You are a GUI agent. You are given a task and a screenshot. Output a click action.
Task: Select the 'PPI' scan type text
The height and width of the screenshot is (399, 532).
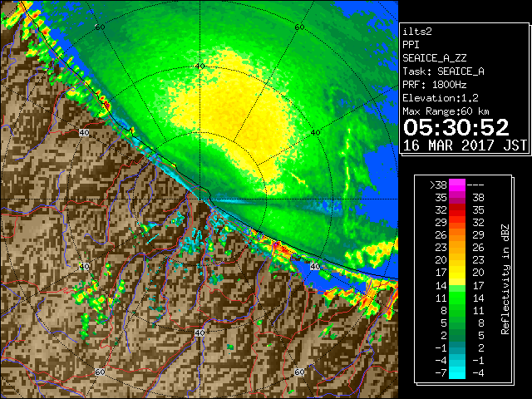click(411, 45)
